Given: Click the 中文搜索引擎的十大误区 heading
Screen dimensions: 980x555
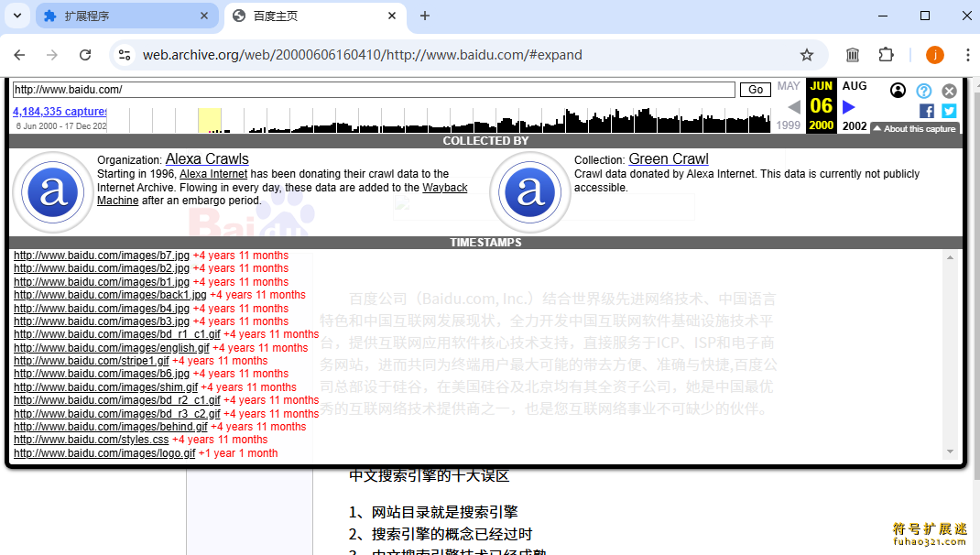Looking at the screenshot, I should pyautogui.click(x=429, y=475).
